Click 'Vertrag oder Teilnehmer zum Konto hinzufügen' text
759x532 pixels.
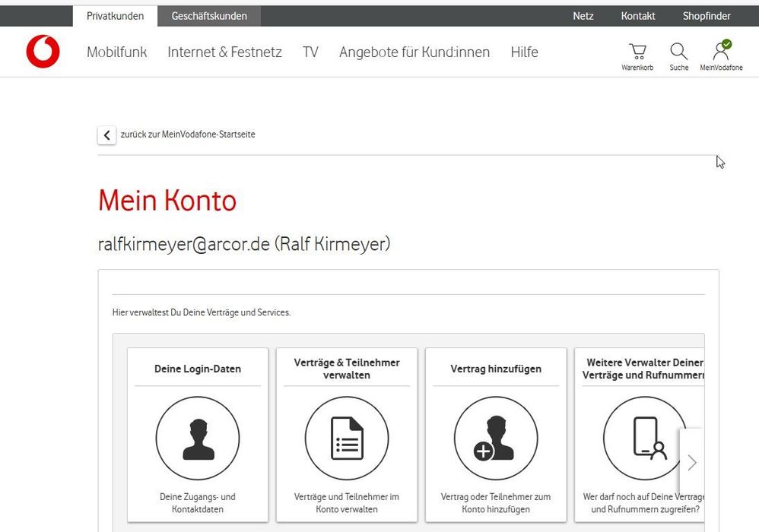496,503
